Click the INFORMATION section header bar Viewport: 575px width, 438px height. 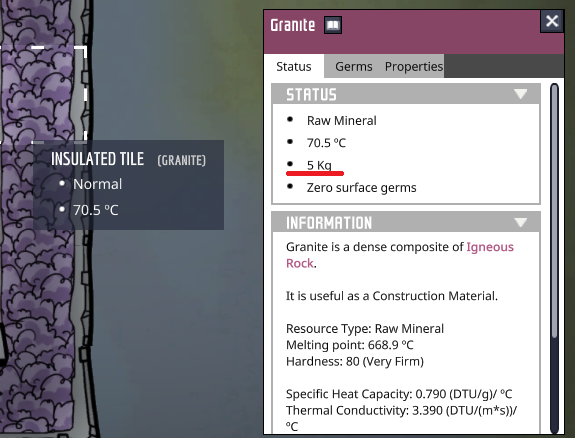click(x=406, y=222)
